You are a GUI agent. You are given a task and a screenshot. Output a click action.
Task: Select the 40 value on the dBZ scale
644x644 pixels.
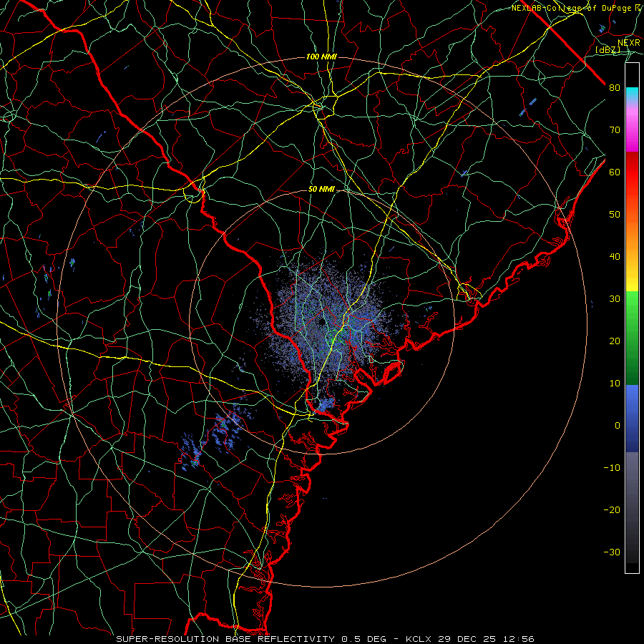click(x=615, y=257)
